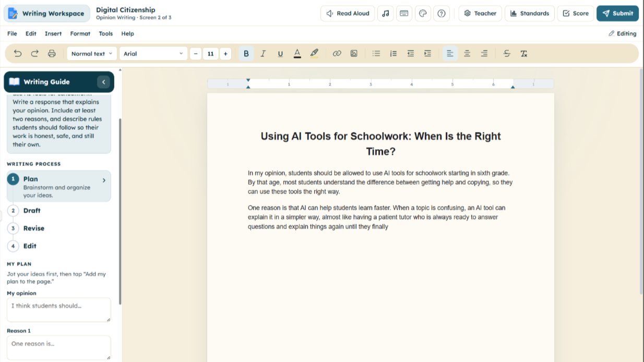Click the music note icon

pos(386,14)
